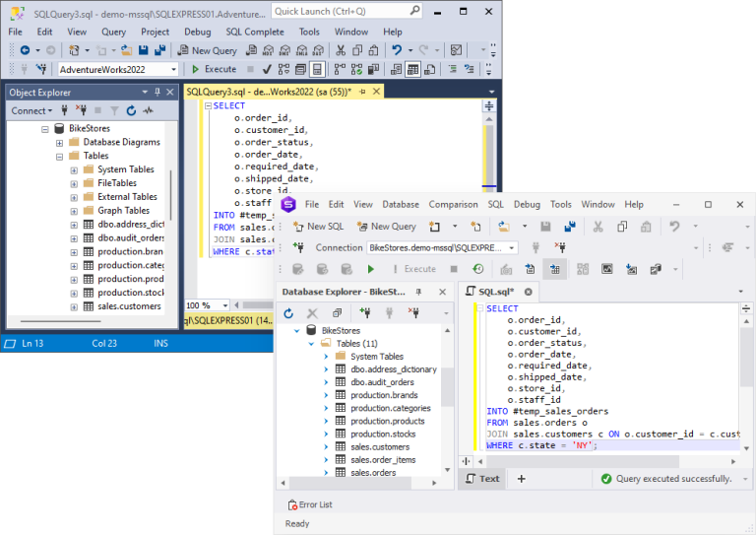
Task: Click New Query in the SSMS toolbar
Action: click(x=207, y=50)
